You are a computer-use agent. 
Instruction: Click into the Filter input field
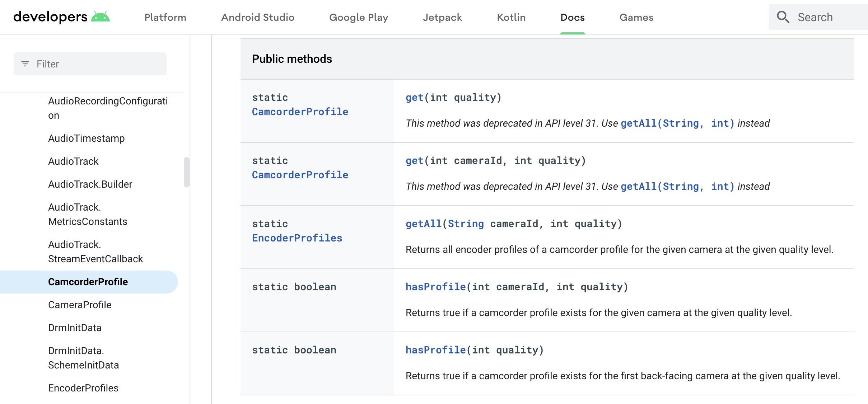90,64
